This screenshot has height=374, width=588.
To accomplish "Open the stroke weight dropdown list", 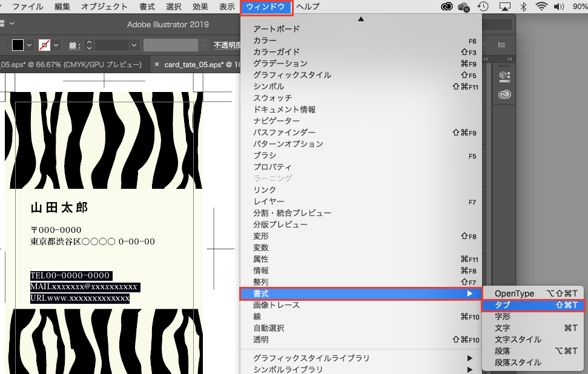I will point(133,45).
